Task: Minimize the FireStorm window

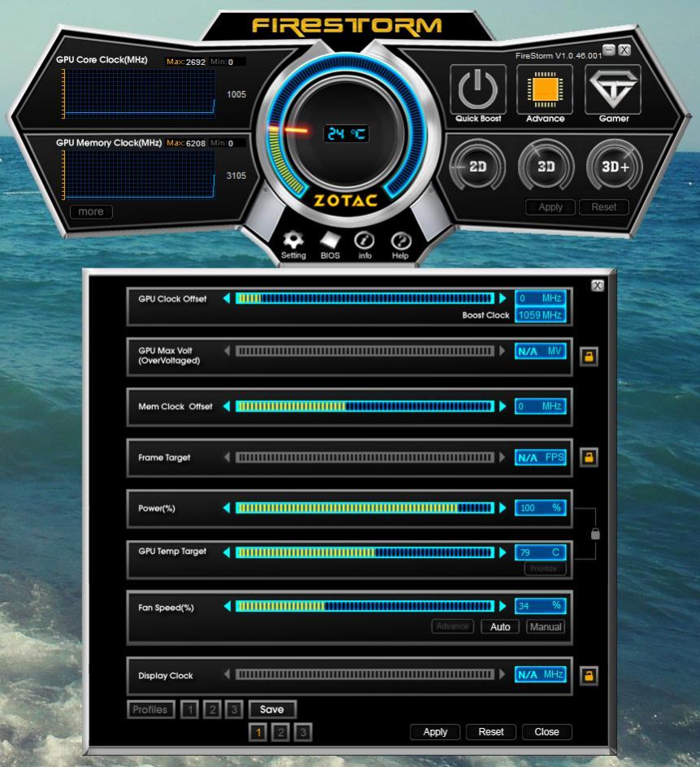Action: (609, 50)
